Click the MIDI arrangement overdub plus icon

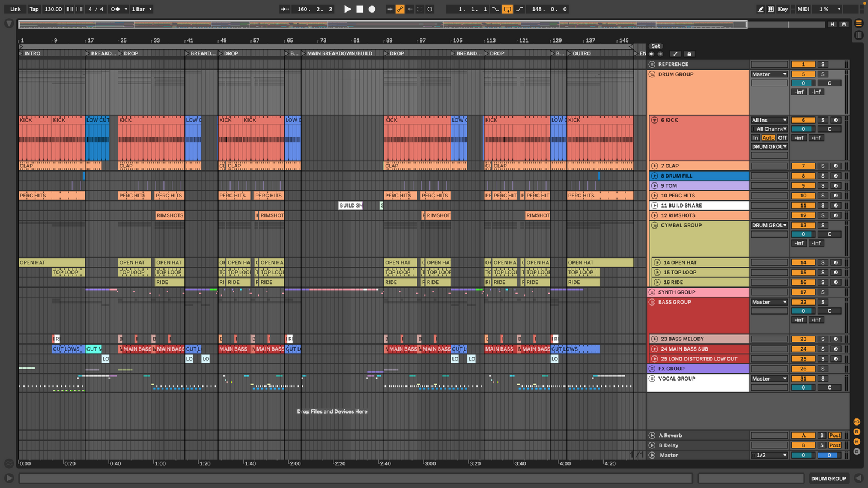point(390,9)
